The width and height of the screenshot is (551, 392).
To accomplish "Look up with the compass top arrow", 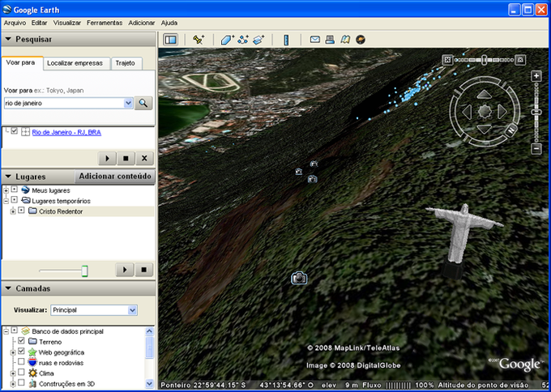I will [x=485, y=95].
